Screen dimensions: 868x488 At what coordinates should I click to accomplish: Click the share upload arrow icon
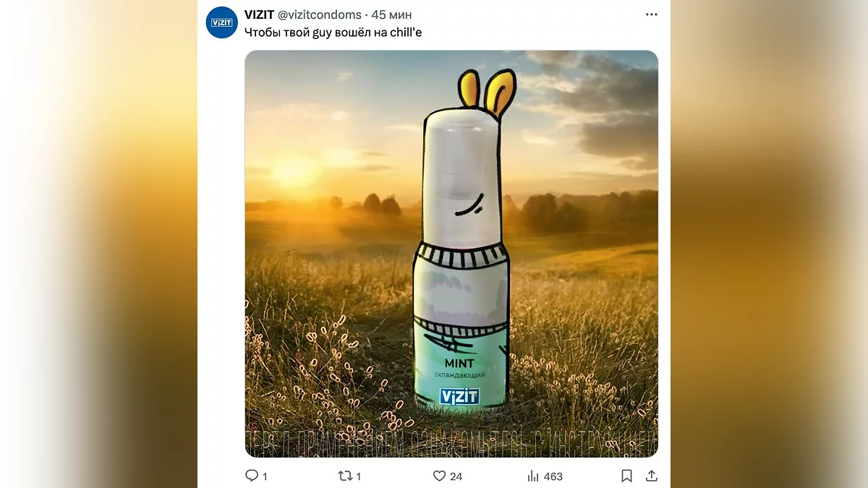(x=651, y=476)
